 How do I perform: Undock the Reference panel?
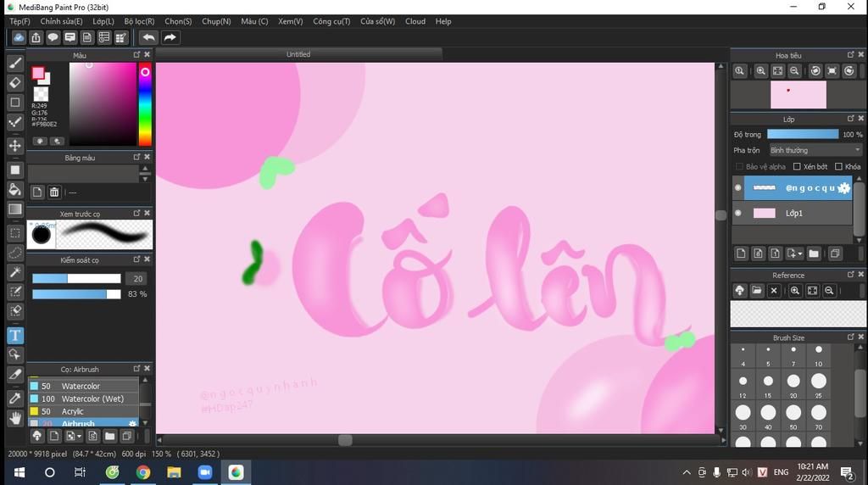click(851, 274)
